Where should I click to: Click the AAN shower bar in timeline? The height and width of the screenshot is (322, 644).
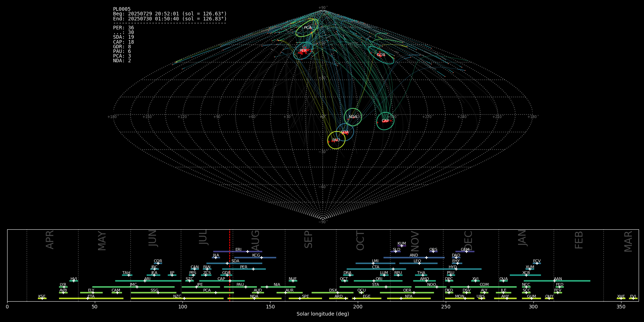(x=557, y=281)
